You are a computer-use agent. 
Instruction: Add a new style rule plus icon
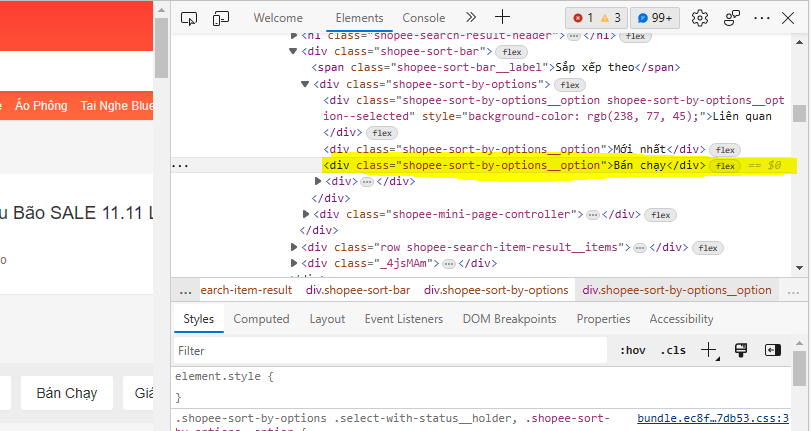pos(709,350)
